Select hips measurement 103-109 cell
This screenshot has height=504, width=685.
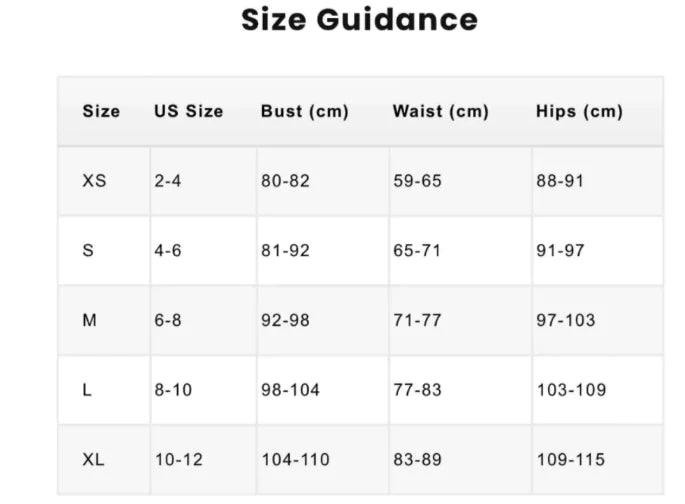pyautogui.click(x=570, y=390)
